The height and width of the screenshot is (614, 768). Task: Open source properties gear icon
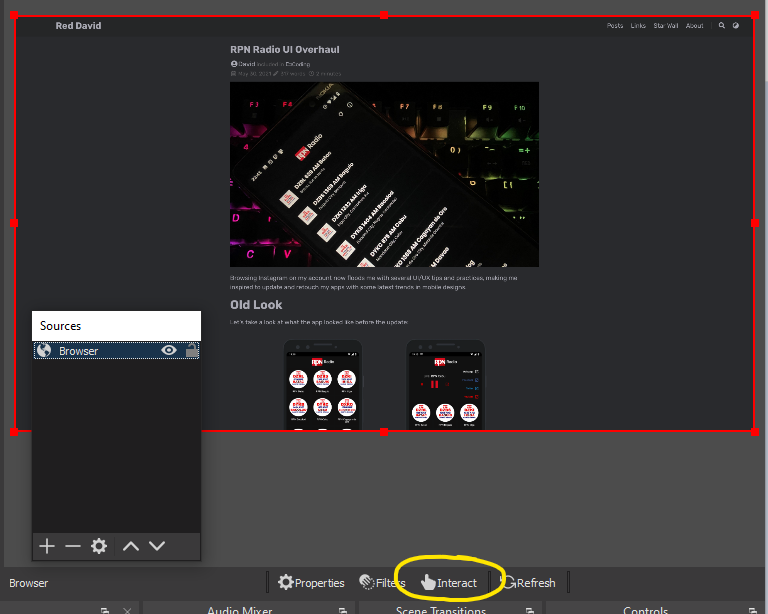[99, 546]
